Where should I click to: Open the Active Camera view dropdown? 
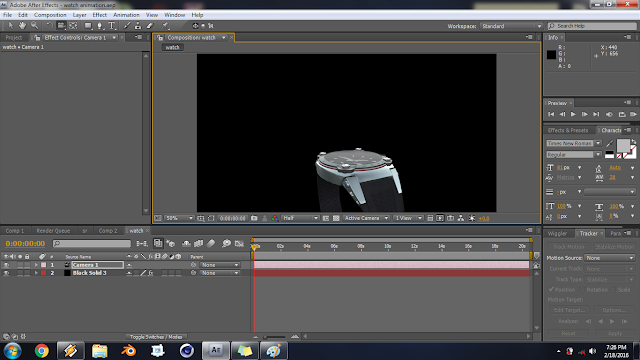point(366,218)
